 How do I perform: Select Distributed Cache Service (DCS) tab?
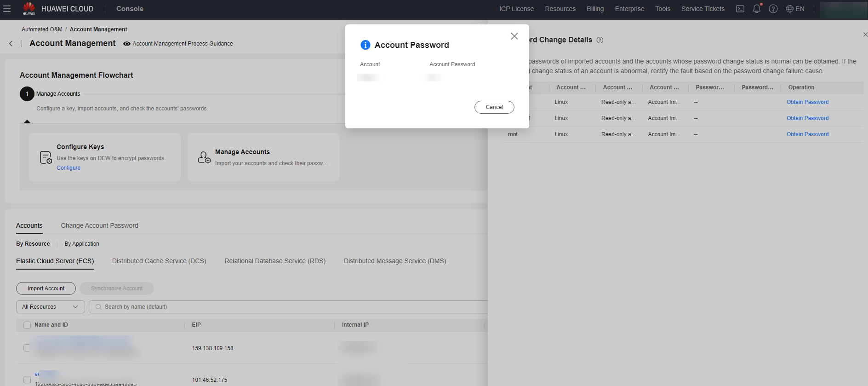(159, 261)
